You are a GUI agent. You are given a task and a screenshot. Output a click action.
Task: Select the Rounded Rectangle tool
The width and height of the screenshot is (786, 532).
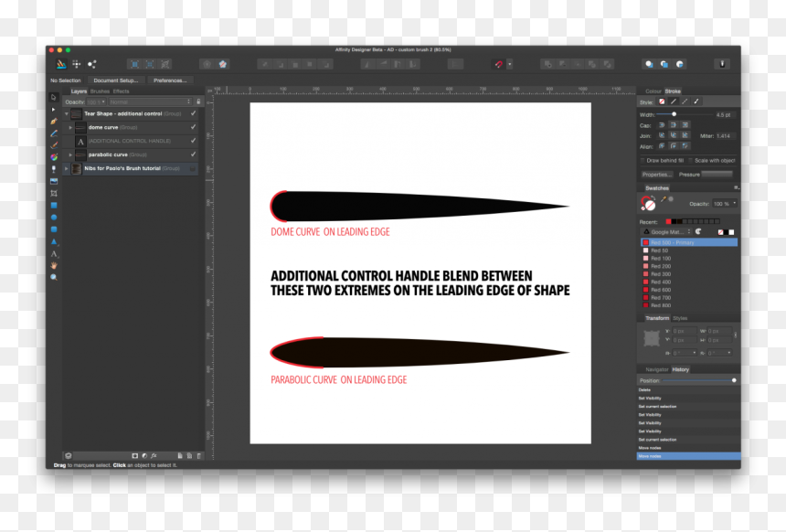pyautogui.click(x=54, y=229)
